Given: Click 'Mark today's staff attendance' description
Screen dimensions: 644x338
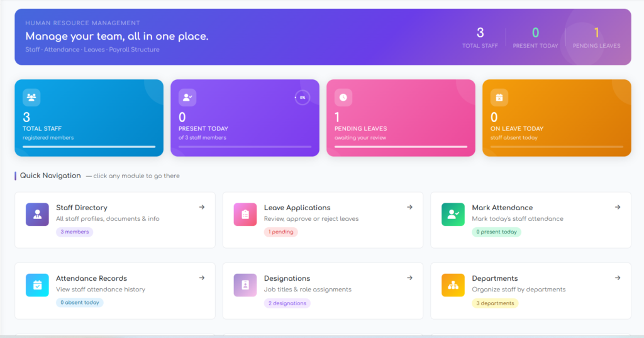Looking at the screenshot, I should [518, 219].
